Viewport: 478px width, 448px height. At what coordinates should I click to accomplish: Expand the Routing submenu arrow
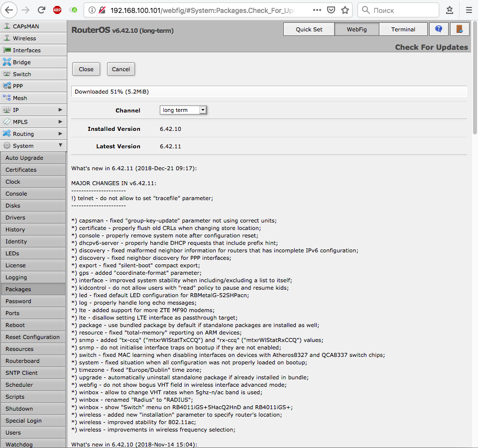[60, 133]
